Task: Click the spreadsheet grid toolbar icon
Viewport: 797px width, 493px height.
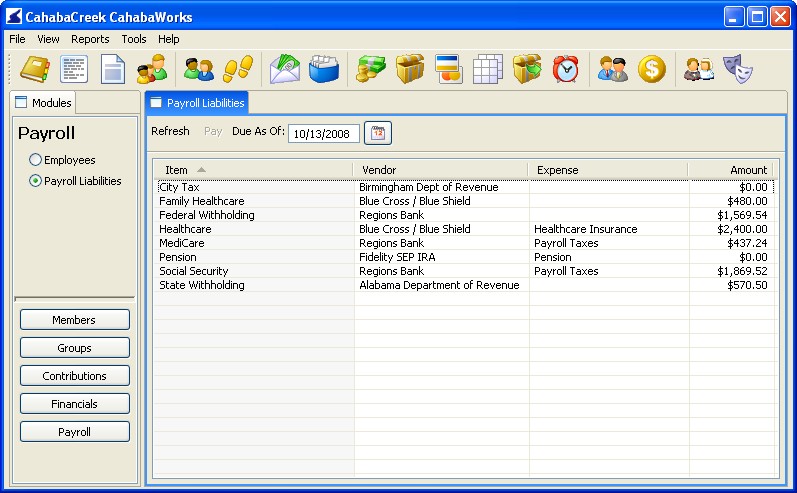Action: pyautogui.click(x=487, y=69)
